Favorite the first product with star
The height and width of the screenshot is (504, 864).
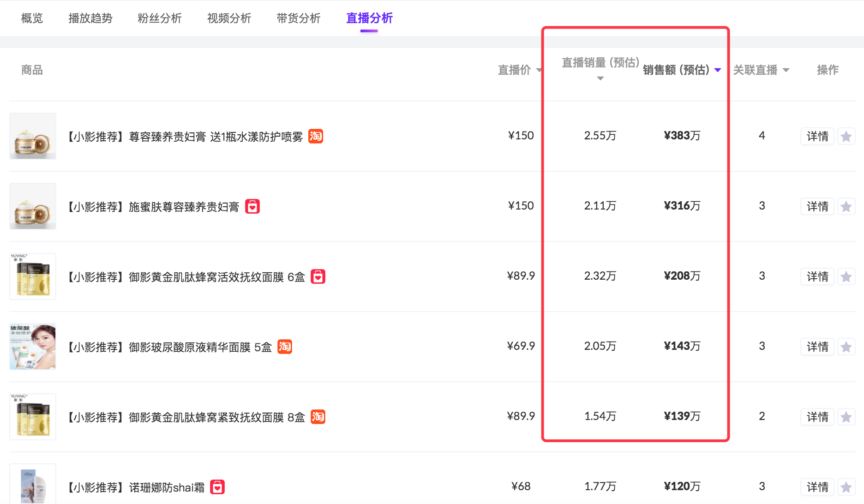tap(846, 136)
